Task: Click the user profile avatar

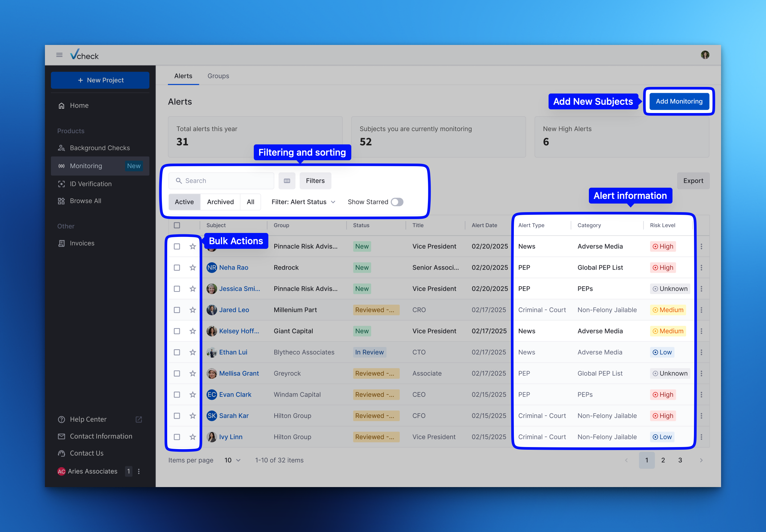Action: pos(705,55)
